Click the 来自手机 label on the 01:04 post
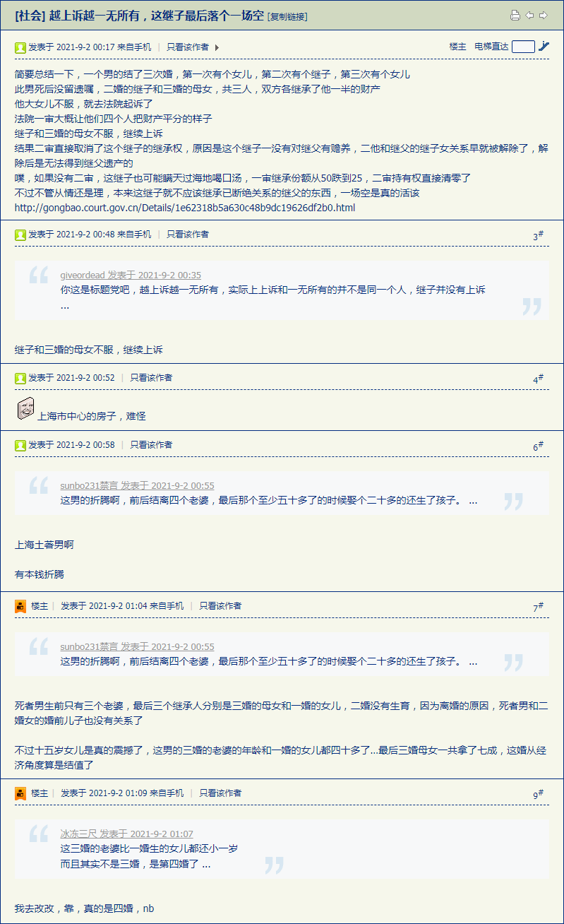Viewport: 564px width, 924px height. 167,606
